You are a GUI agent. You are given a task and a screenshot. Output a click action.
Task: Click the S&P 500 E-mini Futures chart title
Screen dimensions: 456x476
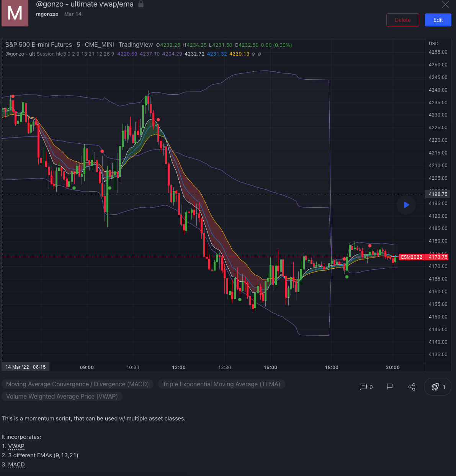[39, 45]
